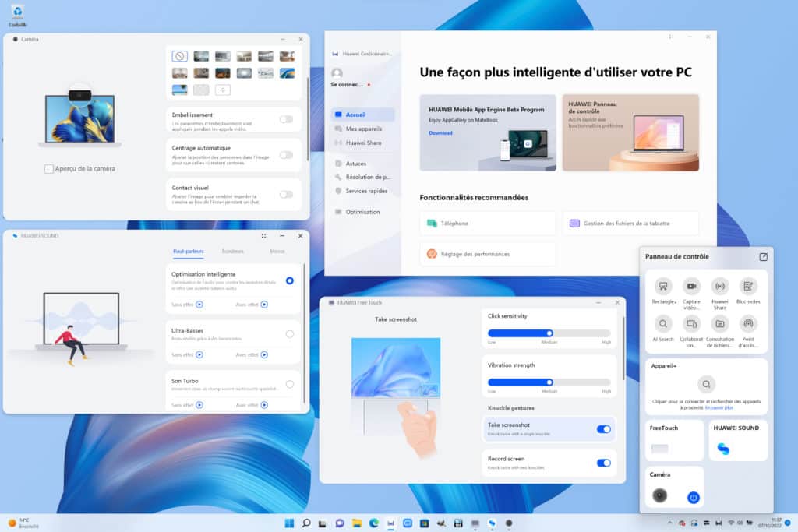
Task: Adjust the Vibration strength slider
Action: [x=549, y=382]
